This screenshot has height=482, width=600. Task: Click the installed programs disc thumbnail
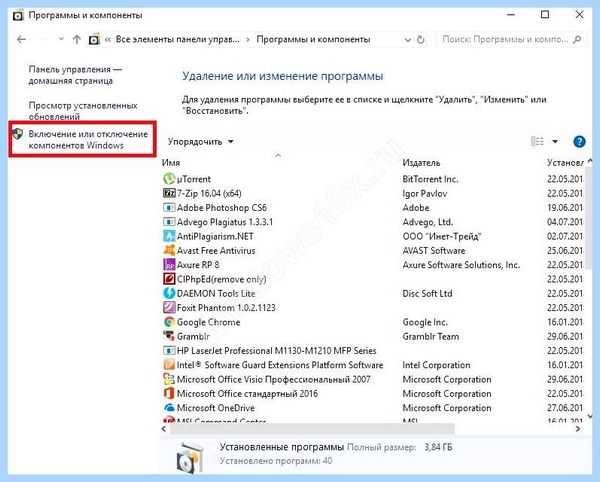(x=190, y=458)
